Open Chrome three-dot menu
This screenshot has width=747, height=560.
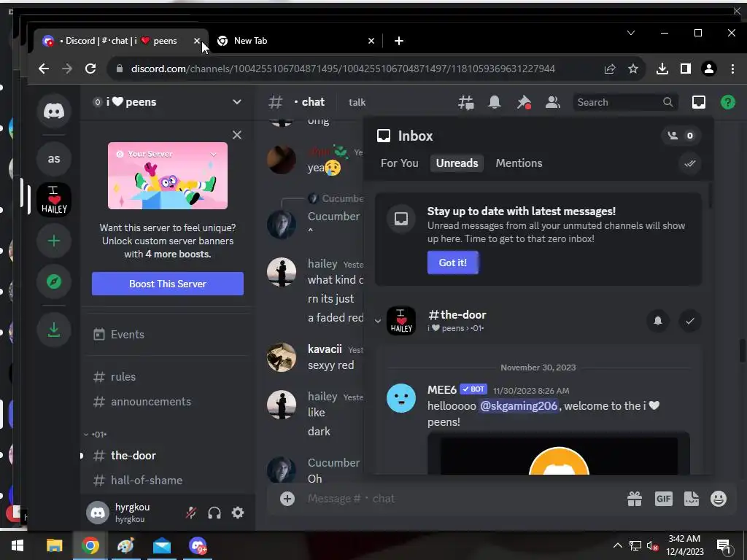pyautogui.click(x=732, y=69)
